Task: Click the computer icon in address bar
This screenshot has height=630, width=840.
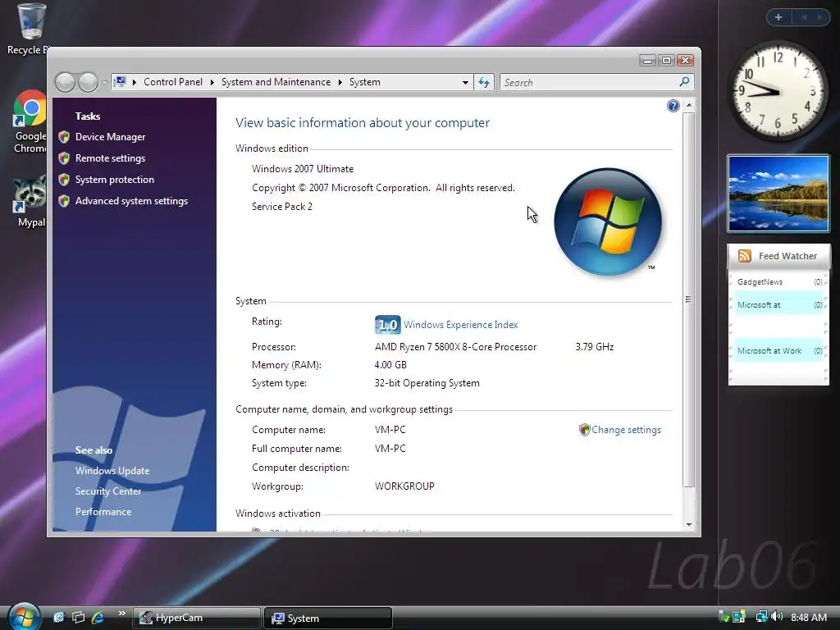Action: (120, 82)
